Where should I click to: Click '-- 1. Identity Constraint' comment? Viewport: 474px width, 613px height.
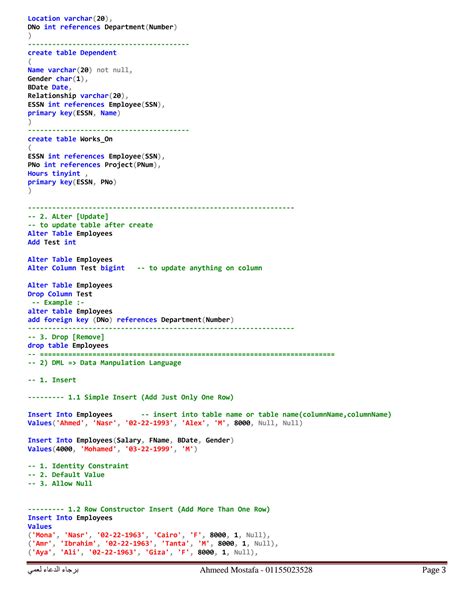click(x=78, y=466)
